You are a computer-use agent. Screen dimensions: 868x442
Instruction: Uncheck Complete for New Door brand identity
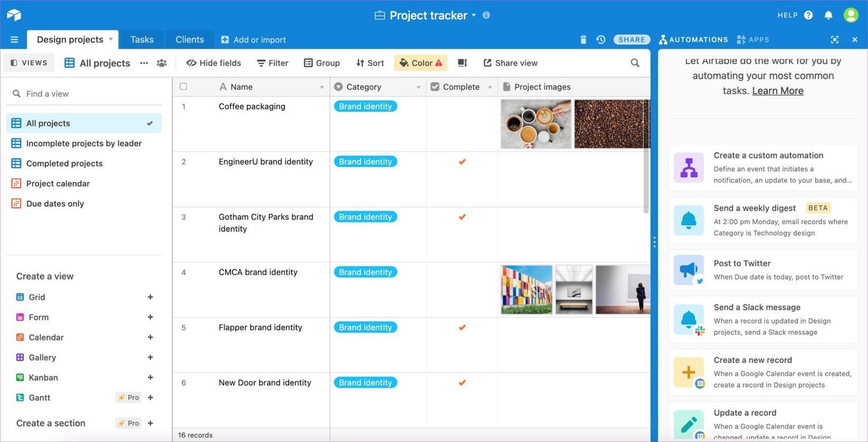[462, 383]
